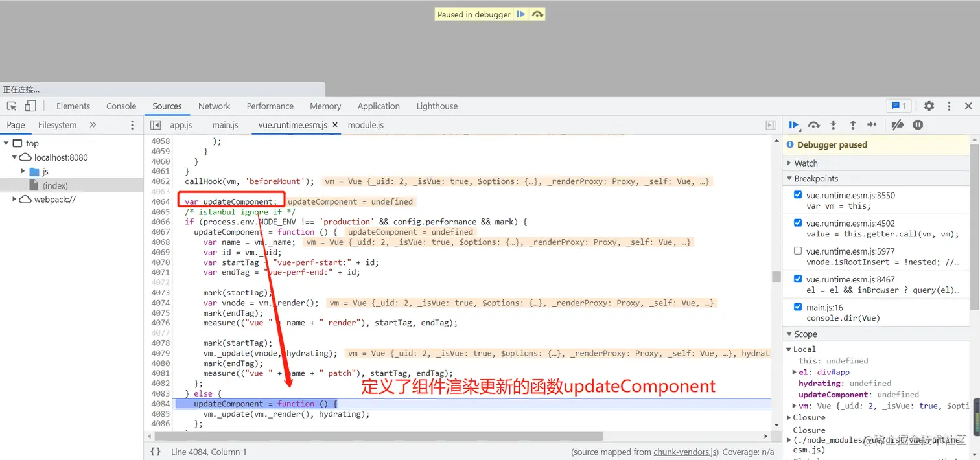Toggle pause on exceptions icon
Image resolution: width=980 pixels, height=460 pixels.
(x=918, y=125)
